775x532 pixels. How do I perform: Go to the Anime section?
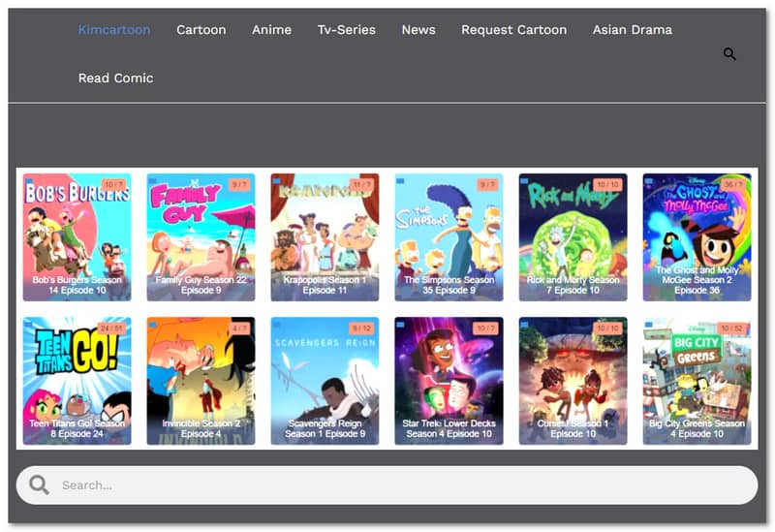pyautogui.click(x=271, y=30)
